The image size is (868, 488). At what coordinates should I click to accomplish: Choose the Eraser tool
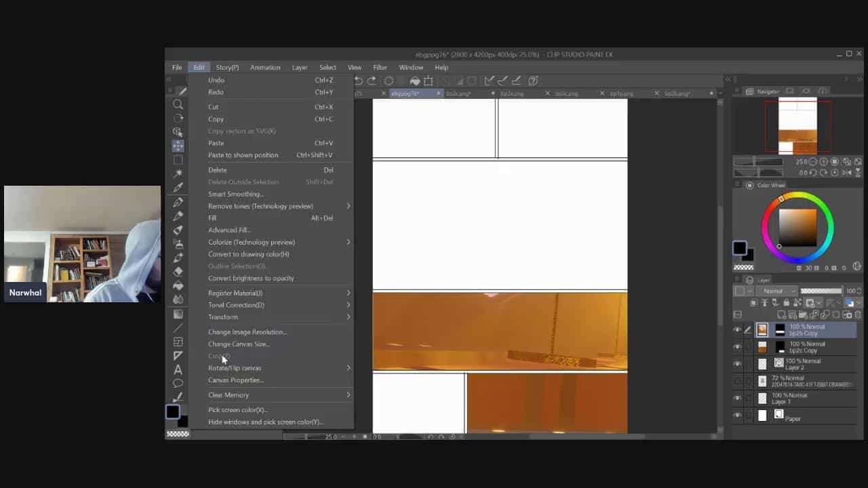(178, 271)
